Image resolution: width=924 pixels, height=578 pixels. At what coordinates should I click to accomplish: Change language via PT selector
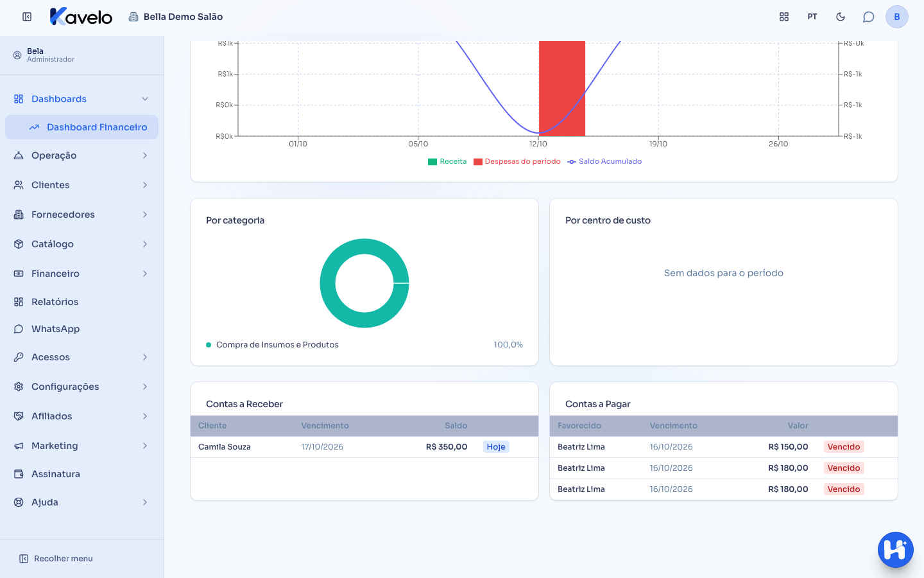coord(812,17)
